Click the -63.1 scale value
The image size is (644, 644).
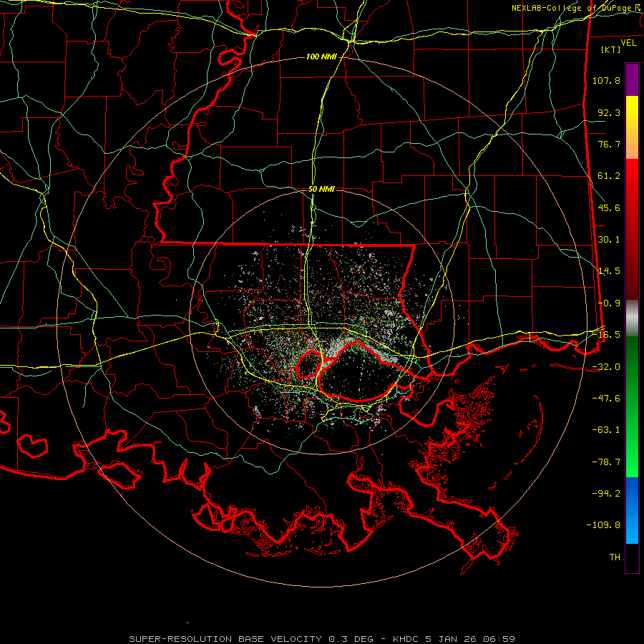606,430
